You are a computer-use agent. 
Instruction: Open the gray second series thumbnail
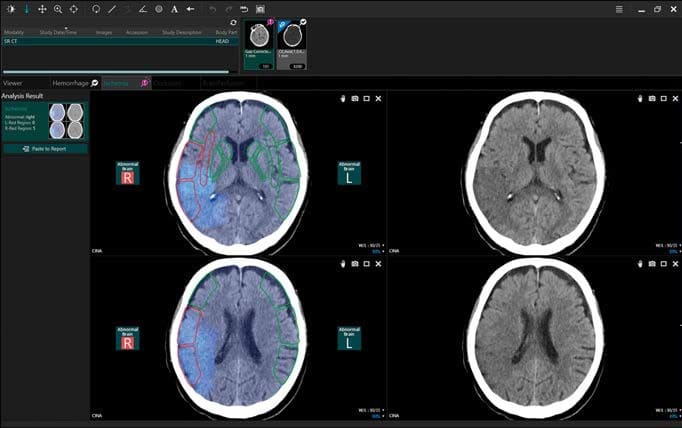(x=292, y=45)
